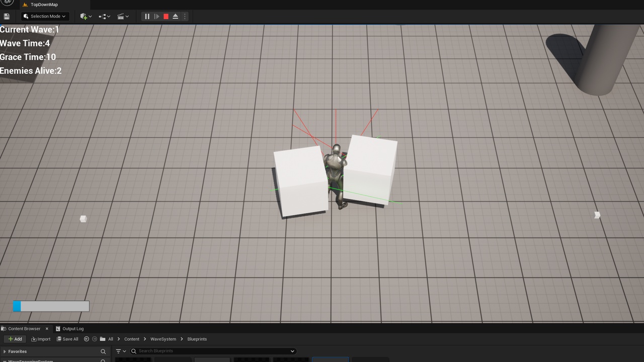Open the filter options dropdown
Viewport: 644px width, 362px height.
121,351
